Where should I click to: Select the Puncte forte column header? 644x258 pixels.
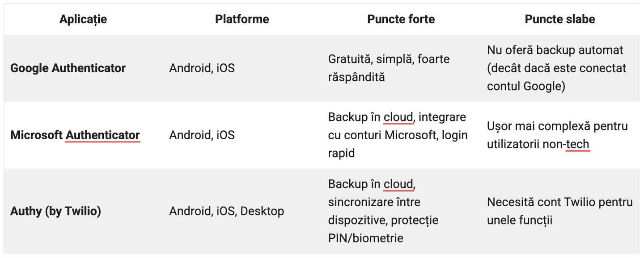[x=401, y=19]
